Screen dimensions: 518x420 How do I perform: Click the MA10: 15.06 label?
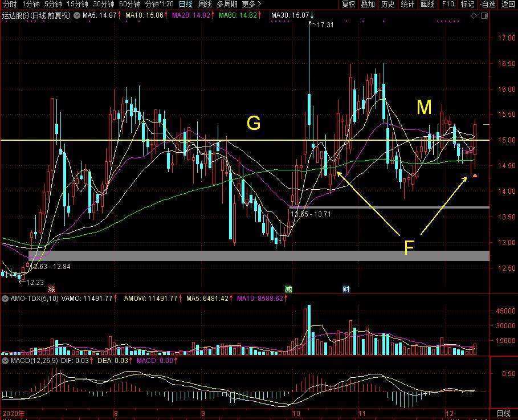pos(144,15)
